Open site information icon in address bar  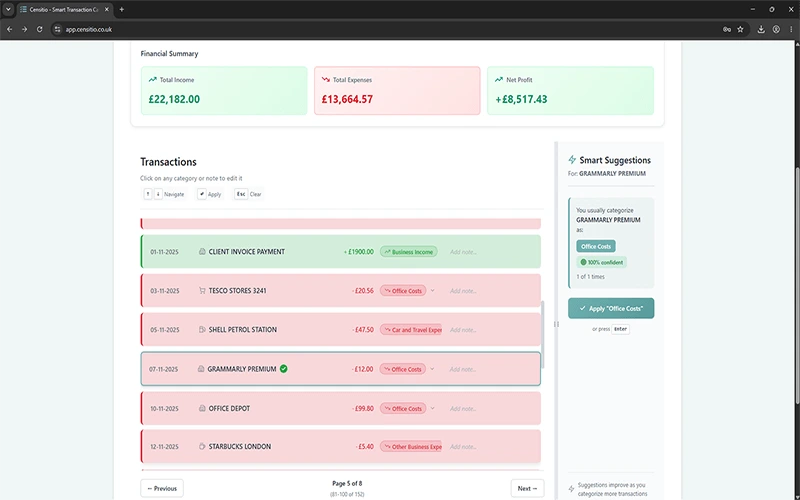(57, 30)
